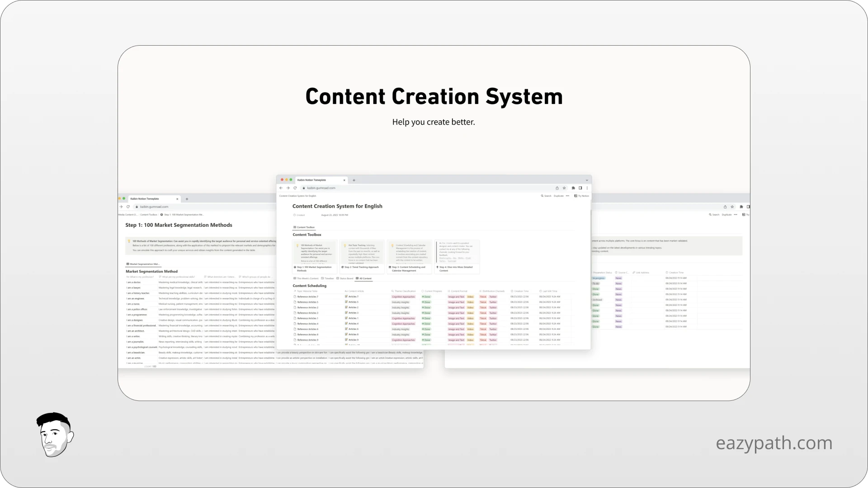
Task: Open Search in right window Notion page
Action: click(x=714, y=215)
